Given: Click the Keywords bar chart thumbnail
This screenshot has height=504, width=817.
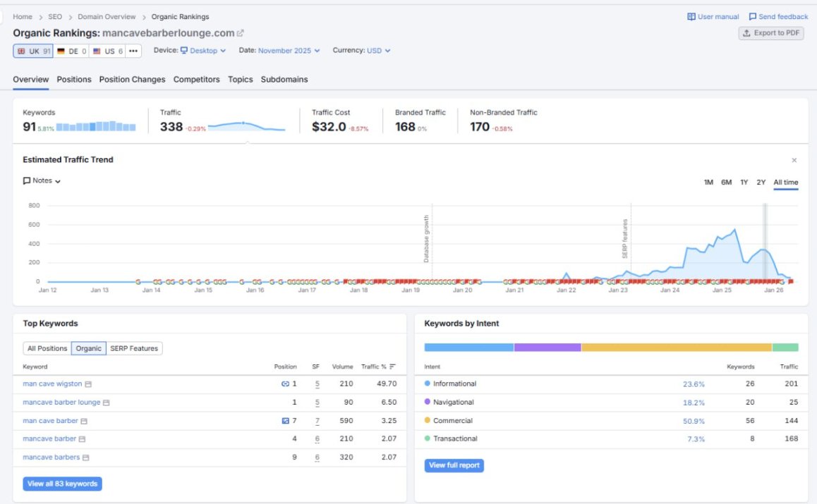Looking at the screenshot, I should (x=96, y=126).
